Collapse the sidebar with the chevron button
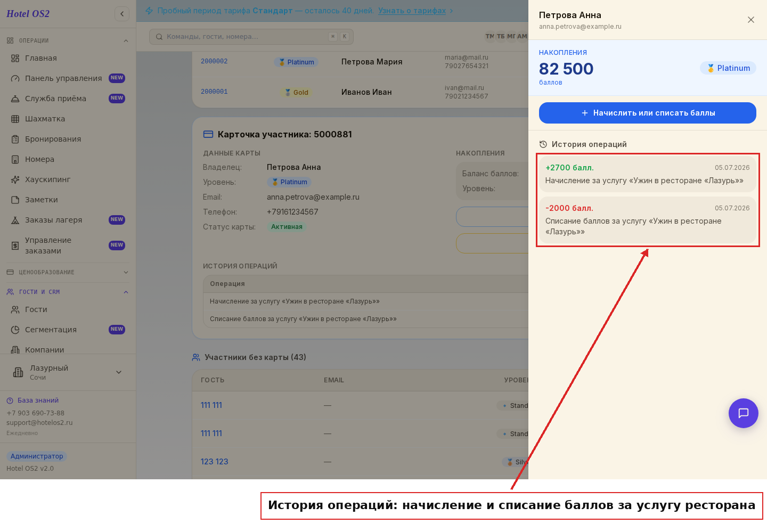The image size is (767, 532). coord(122,14)
